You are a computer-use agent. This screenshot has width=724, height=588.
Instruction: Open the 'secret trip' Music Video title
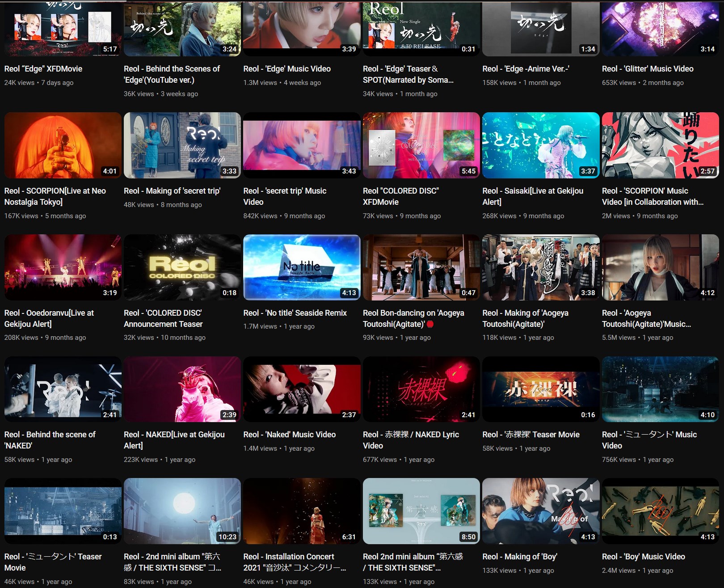pos(285,196)
